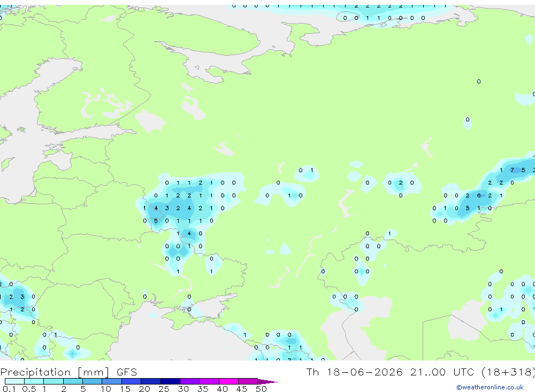Click the legend label '20'

click(x=144, y=389)
